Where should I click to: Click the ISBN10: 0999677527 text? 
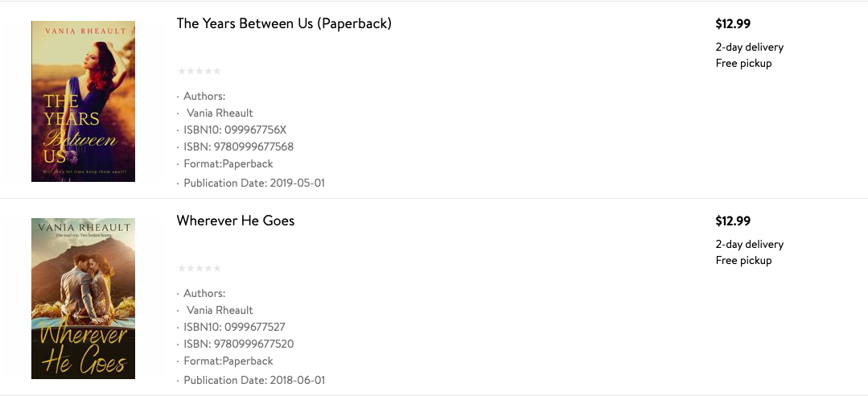(x=234, y=327)
